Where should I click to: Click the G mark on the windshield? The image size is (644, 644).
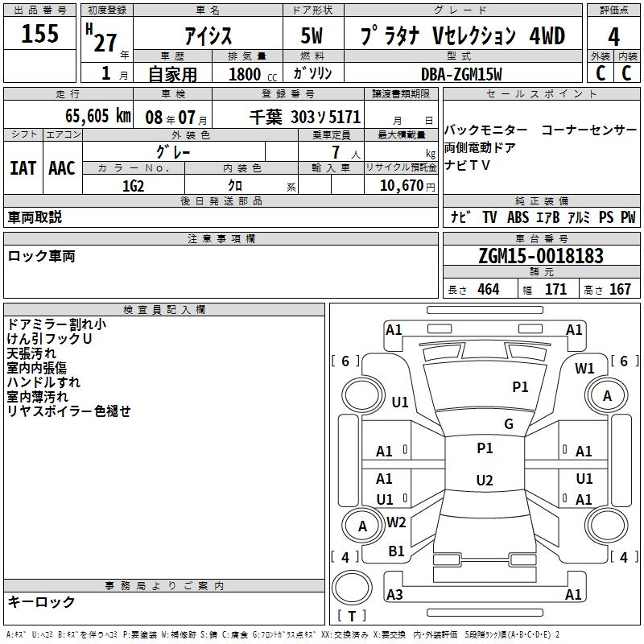point(509,423)
